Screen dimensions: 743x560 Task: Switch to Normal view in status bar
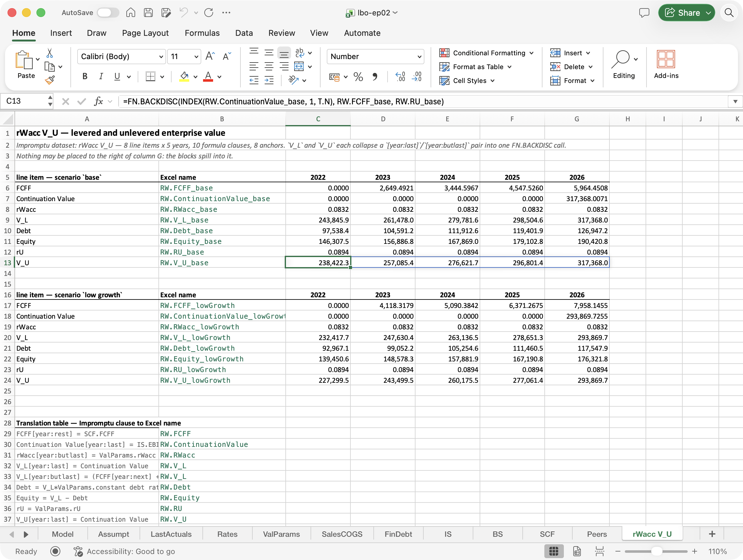553,551
